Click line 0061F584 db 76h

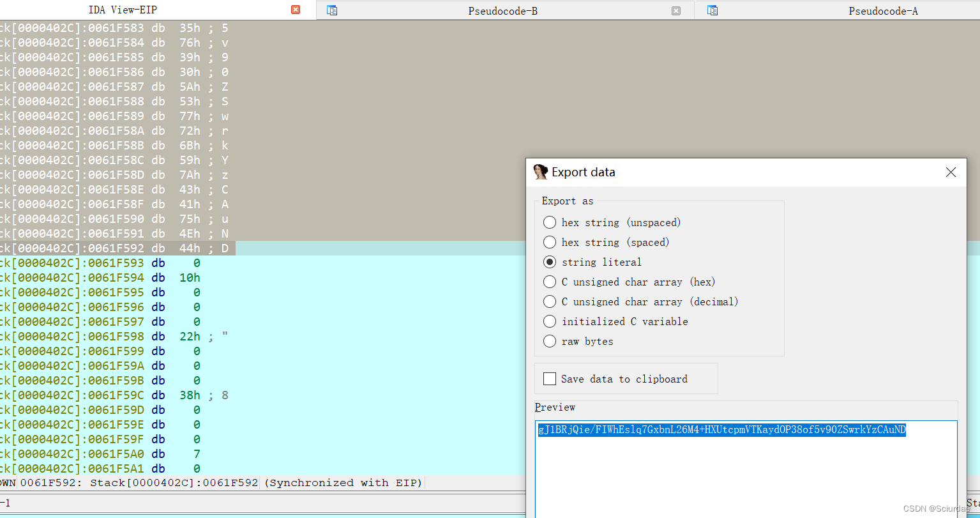click(x=114, y=43)
